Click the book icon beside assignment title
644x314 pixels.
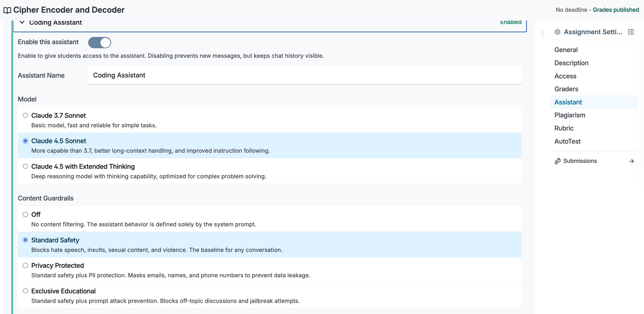pyautogui.click(x=7, y=10)
